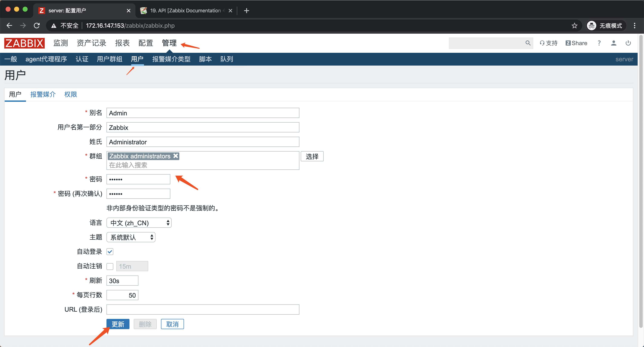
Task: Open the Zabbix Documentation browser tab
Action: (185, 10)
